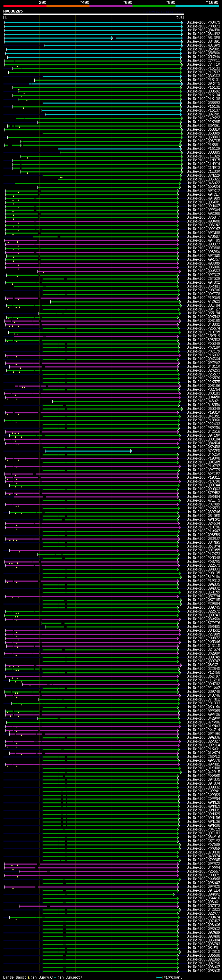Click the orange ~40% identity legend segment

[68, 6]
